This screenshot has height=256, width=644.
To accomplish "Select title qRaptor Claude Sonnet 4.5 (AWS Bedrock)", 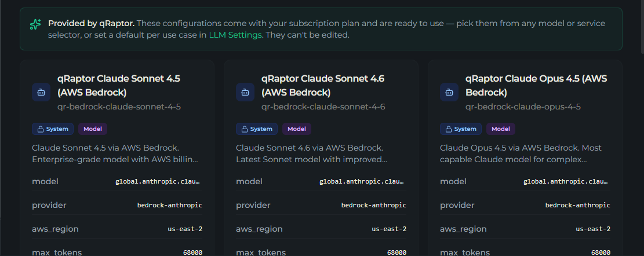I will [x=119, y=85].
